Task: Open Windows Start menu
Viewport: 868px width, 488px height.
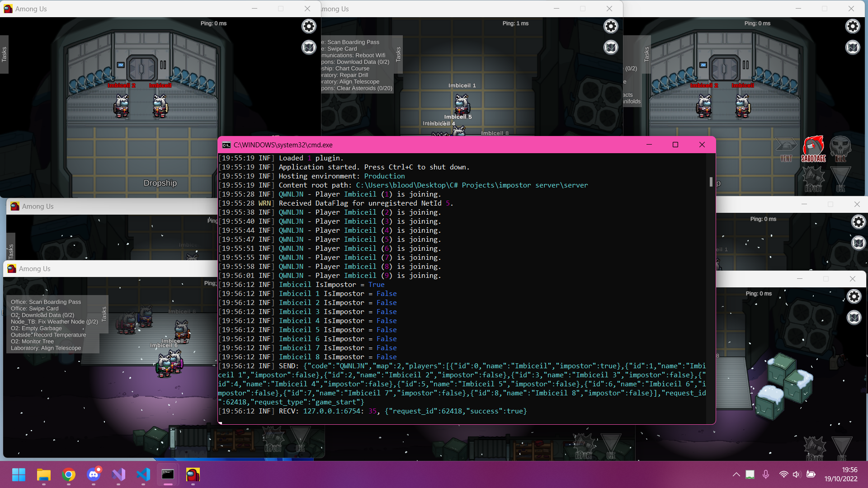Action: click(x=19, y=474)
